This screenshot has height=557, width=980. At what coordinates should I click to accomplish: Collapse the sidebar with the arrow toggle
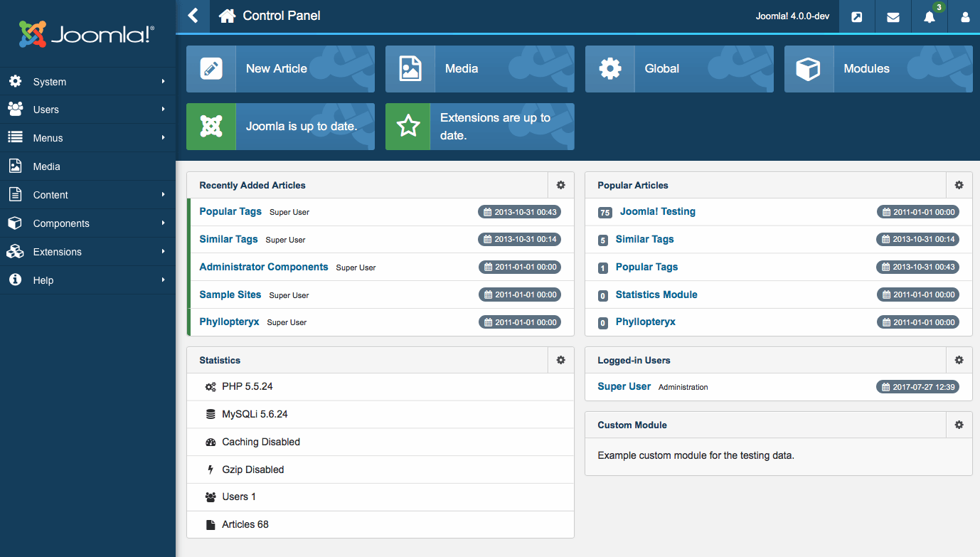pyautogui.click(x=193, y=16)
